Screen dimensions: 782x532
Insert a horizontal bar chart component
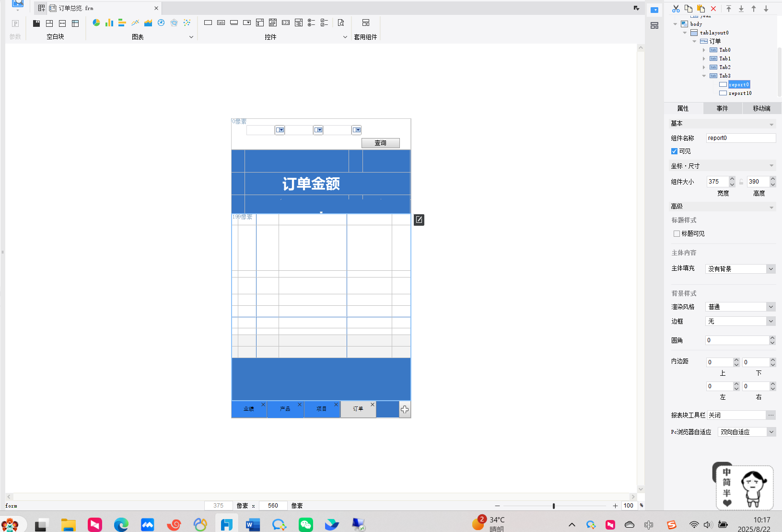click(x=122, y=23)
